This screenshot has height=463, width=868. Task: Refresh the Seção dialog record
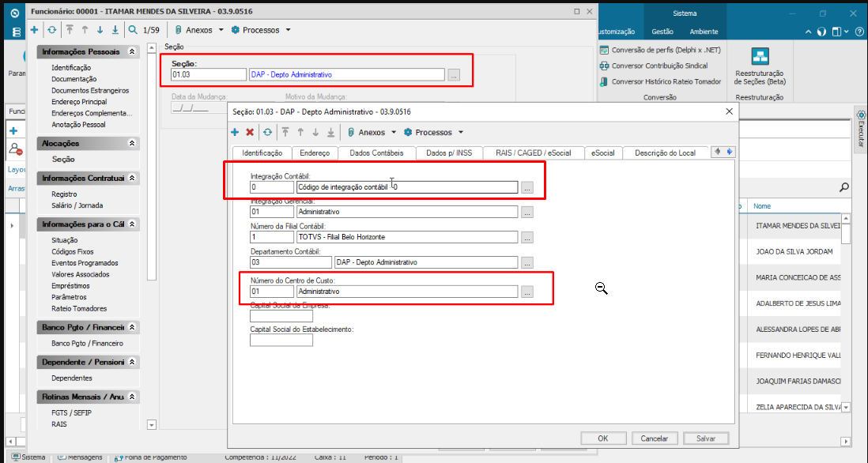point(267,132)
